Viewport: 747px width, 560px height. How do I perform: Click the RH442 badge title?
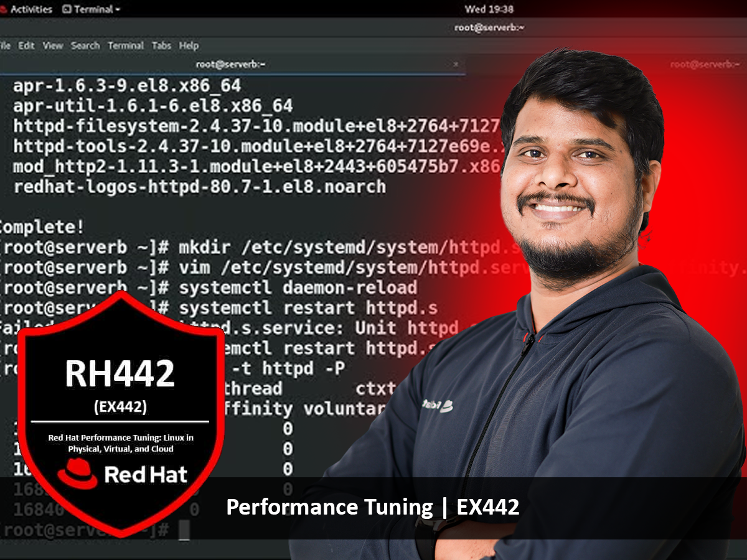[x=120, y=373]
